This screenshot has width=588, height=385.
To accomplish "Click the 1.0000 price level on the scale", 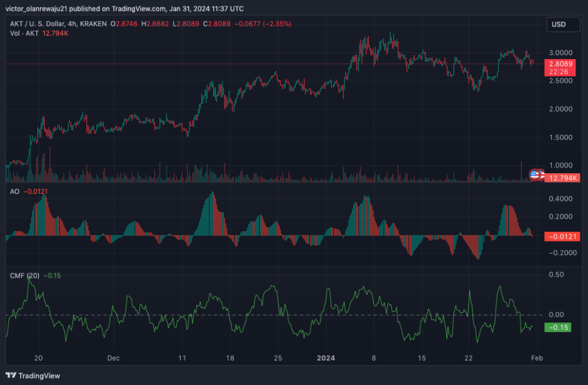I will (x=560, y=165).
